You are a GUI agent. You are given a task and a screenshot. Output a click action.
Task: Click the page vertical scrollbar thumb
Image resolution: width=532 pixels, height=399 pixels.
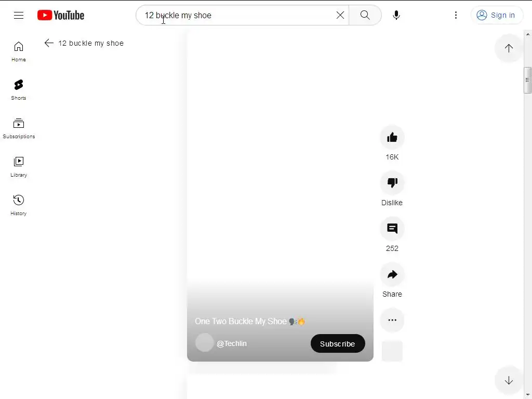click(527, 80)
